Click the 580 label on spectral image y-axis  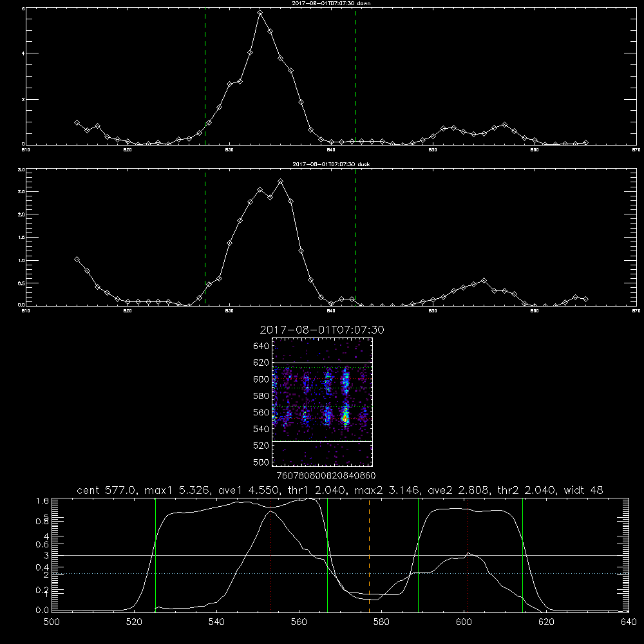pyautogui.click(x=261, y=395)
